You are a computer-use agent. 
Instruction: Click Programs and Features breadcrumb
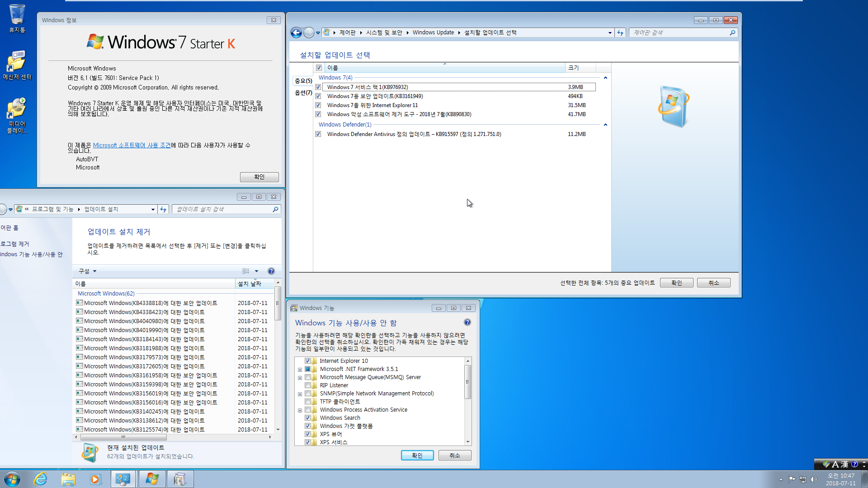(x=52, y=209)
